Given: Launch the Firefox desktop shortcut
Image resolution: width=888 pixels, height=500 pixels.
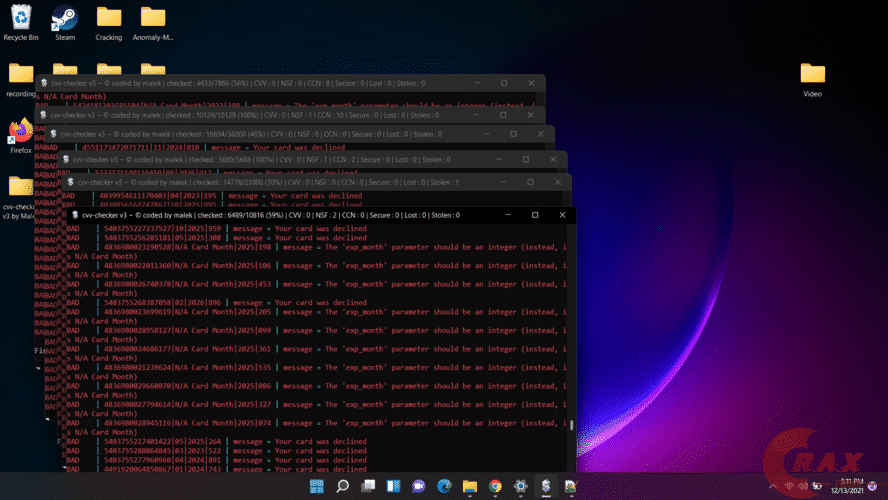Looking at the screenshot, I should coord(21,132).
